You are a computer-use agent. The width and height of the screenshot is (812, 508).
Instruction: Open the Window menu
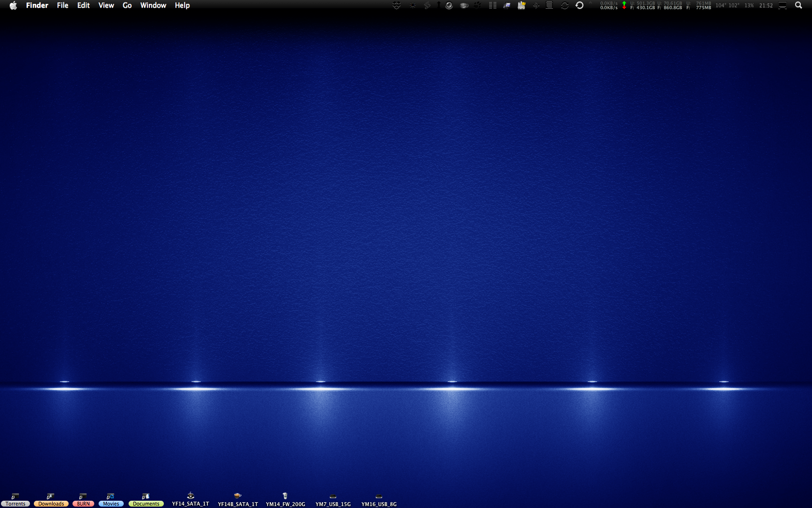pos(153,5)
